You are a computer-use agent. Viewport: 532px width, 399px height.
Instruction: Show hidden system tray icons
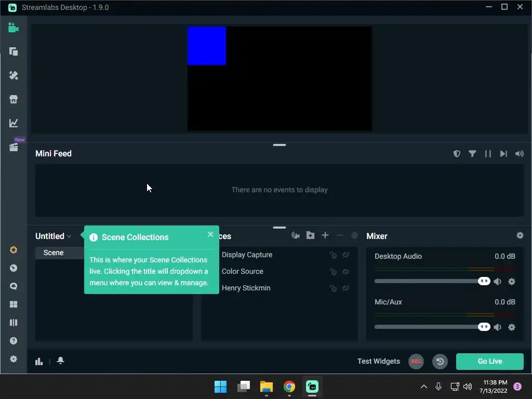pos(424,387)
